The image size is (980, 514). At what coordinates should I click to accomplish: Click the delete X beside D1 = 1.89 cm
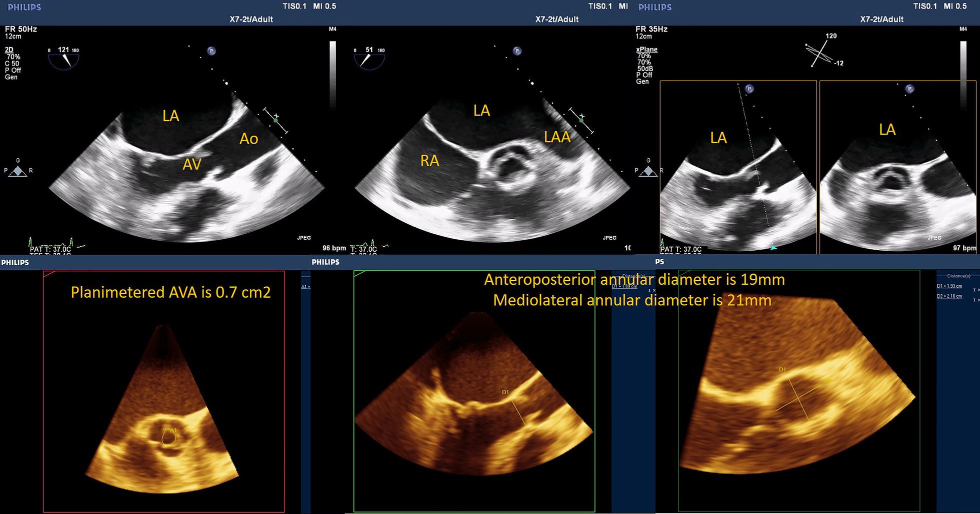pos(654,290)
